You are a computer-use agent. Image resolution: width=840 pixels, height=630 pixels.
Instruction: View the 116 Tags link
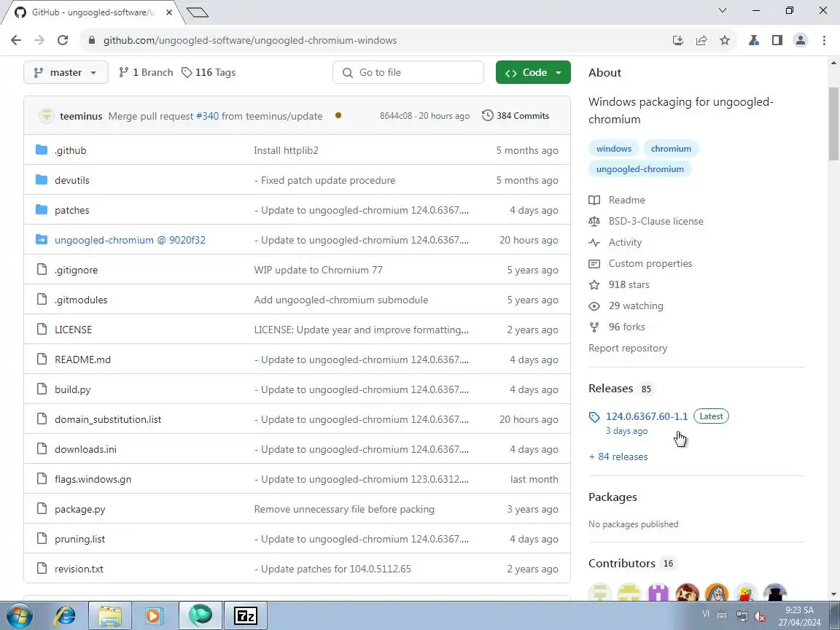click(x=209, y=72)
